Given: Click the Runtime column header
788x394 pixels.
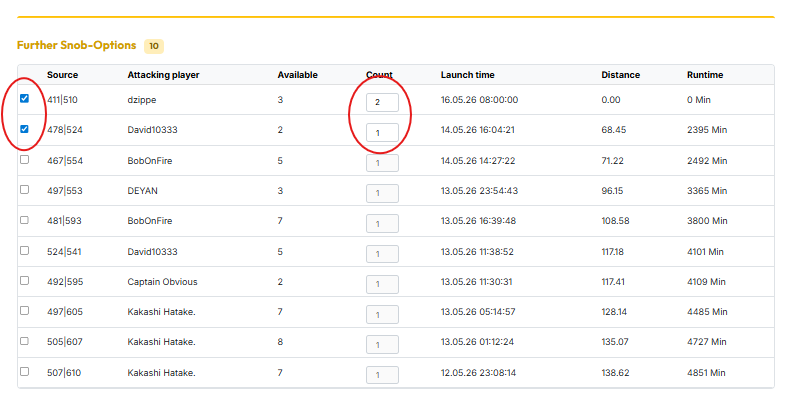Looking at the screenshot, I should 705,75.
